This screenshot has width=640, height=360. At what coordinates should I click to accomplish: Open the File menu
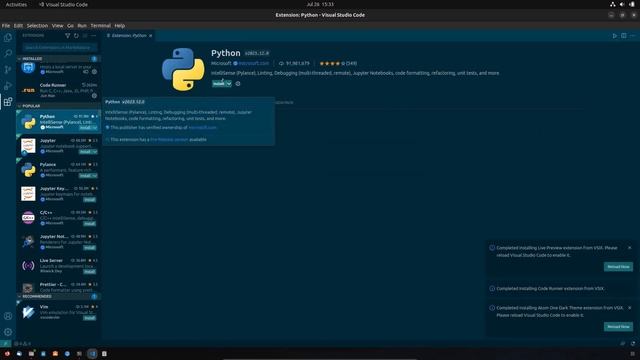point(6,26)
